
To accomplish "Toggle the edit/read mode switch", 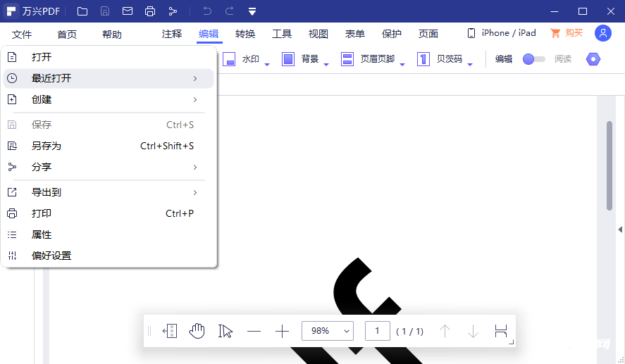I will pos(533,59).
